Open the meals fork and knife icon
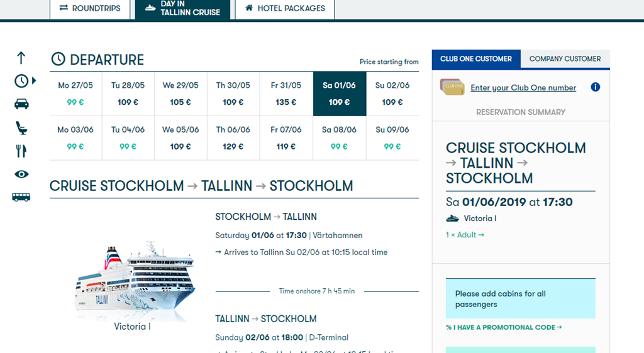This screenshot has width=644, height=353. [x=21, y=151]
